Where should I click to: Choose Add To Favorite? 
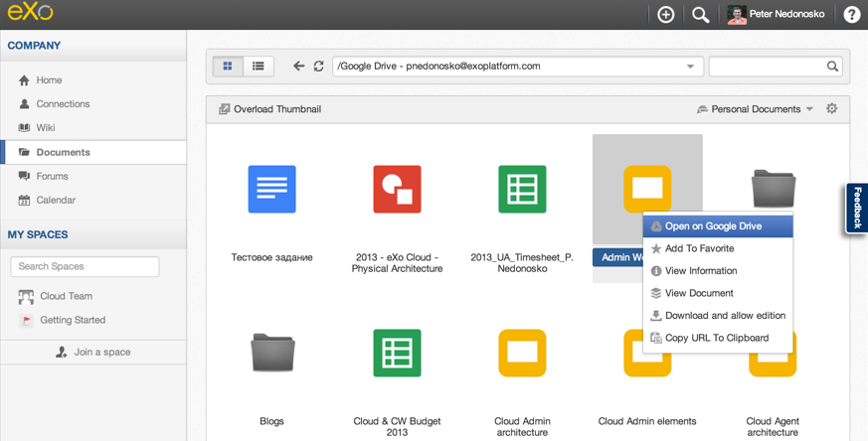tap(718, 248)
